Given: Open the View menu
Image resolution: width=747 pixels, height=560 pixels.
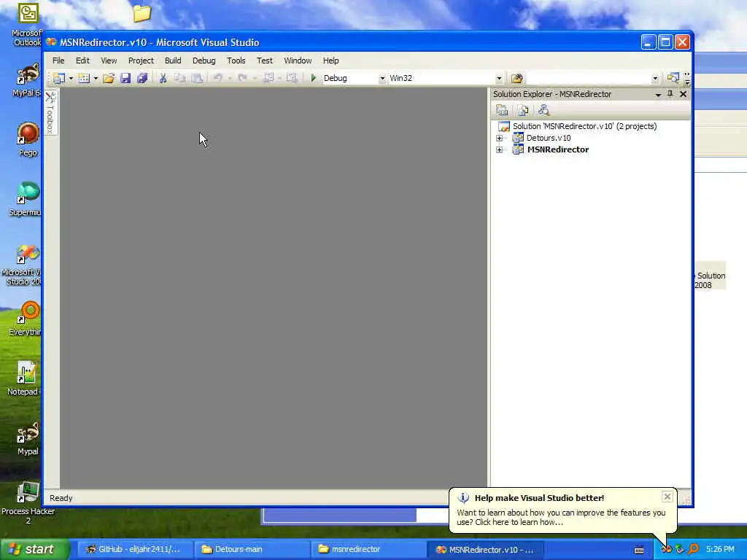Looking at the screenshot, I should click(109, 61).
